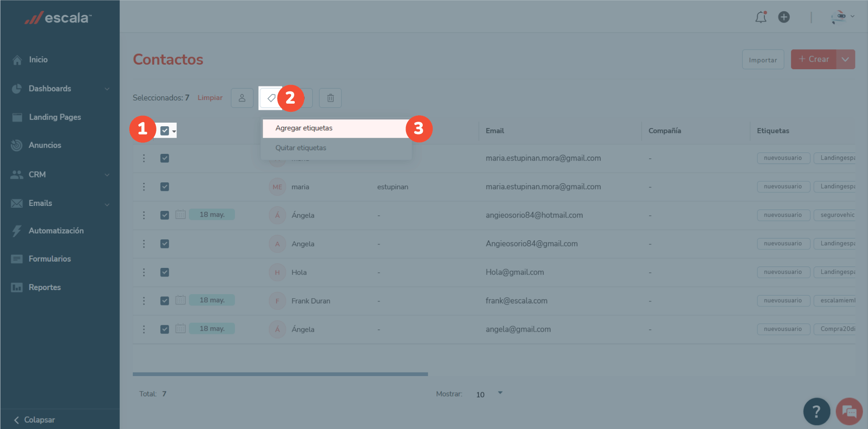Open the kebab menu for angieosorio84@hotmail.com row

pyautogui.click(x=144, y=215)
